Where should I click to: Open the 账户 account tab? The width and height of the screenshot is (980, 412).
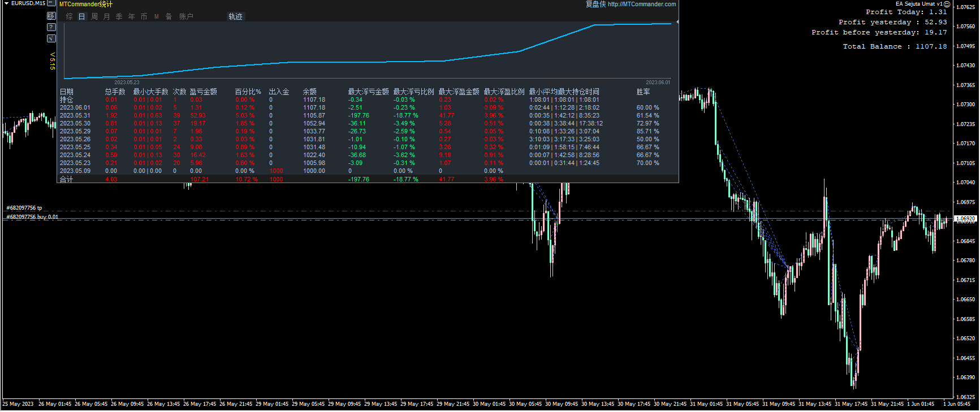[186, 16]
